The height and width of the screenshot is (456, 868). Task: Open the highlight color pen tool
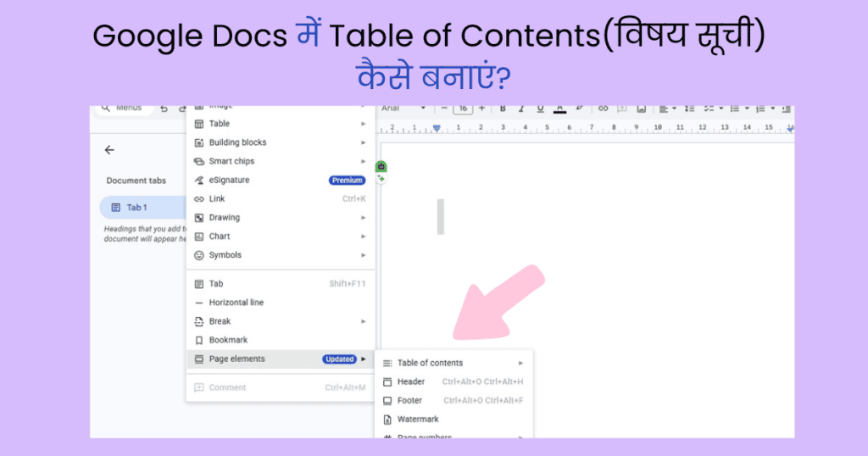point(579,109)
